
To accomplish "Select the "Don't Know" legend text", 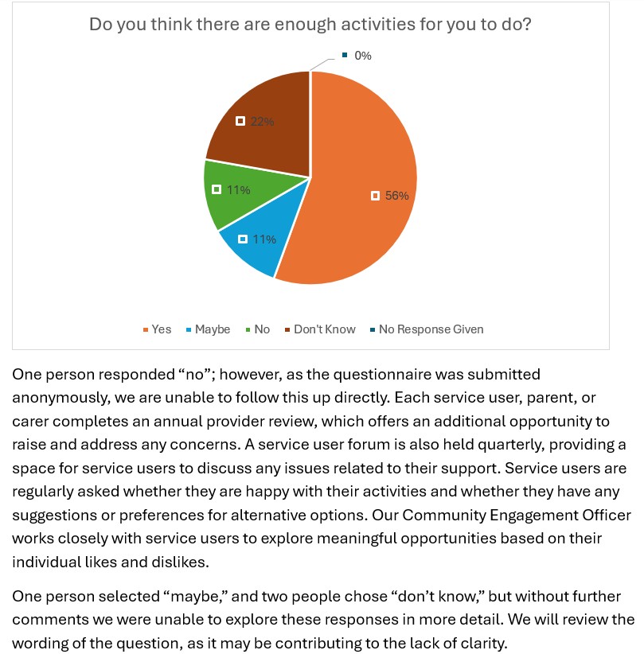I will point(325,329).
